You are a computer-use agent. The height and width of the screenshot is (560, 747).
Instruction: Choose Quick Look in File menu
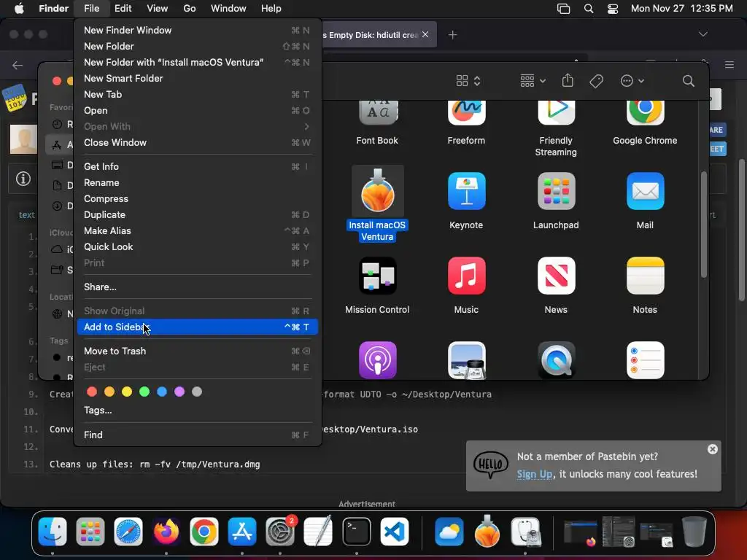pos(197,247)
